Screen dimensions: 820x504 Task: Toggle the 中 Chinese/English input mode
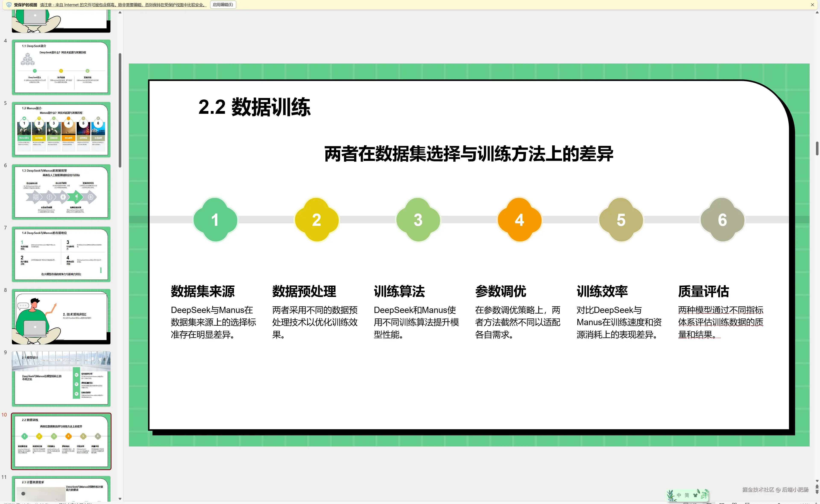point(679,495)
